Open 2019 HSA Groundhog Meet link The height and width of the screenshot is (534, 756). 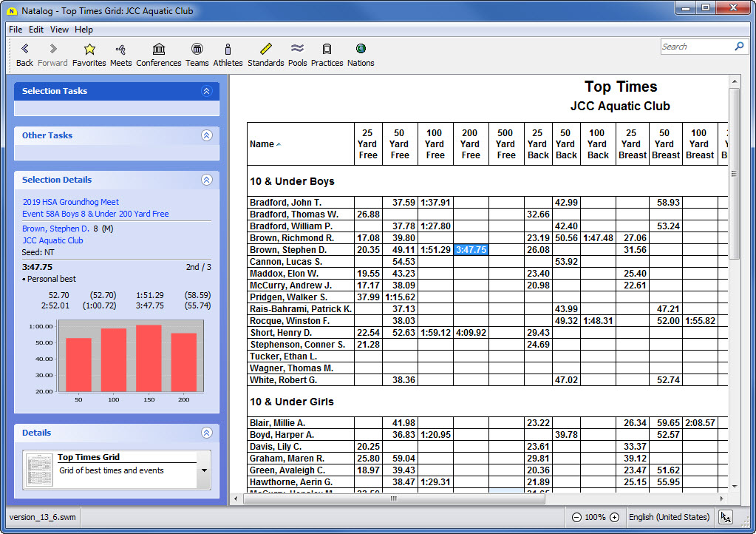pos(70,202)
